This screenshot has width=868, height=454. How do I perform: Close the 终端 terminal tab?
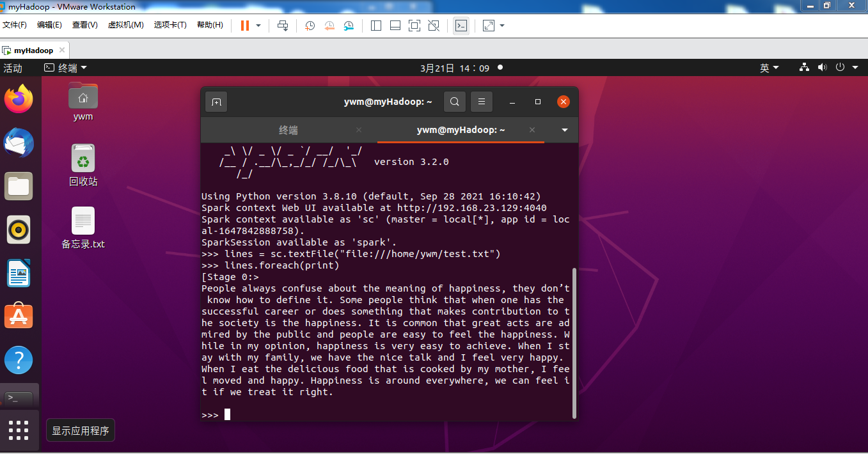tap(359, 130)
